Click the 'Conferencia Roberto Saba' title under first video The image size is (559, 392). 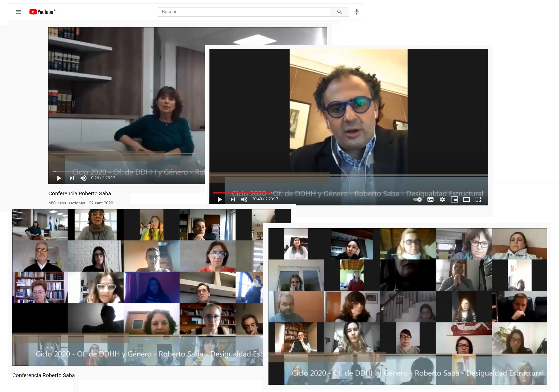pyautogui.click(x=80, y=193)
